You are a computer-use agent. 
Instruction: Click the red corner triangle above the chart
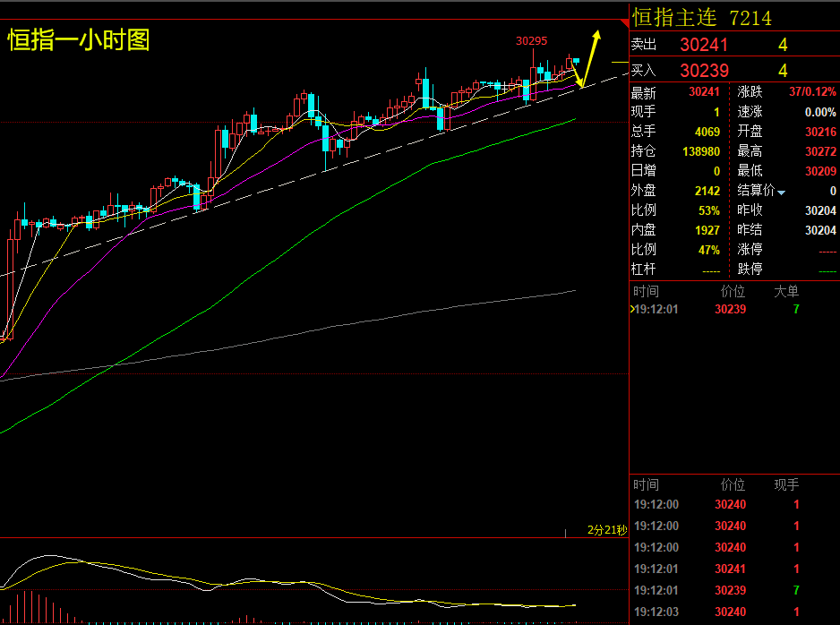[625, 23]
